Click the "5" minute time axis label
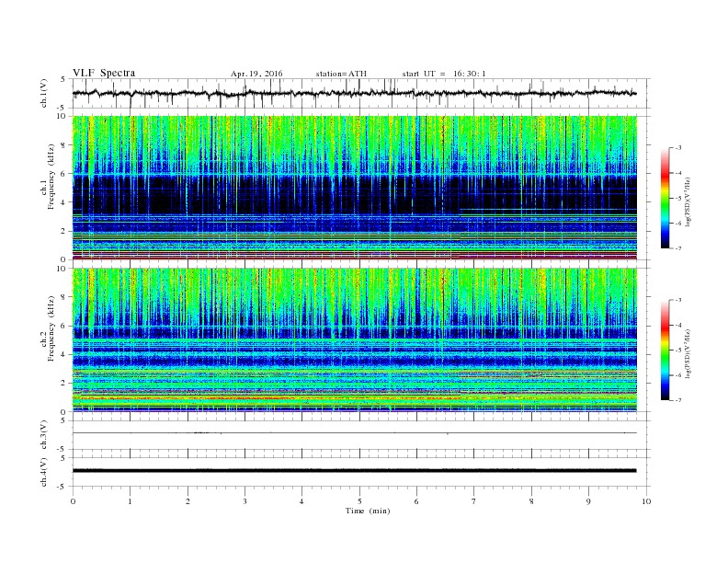Screen dimensions: 728x563 point(359,501)
